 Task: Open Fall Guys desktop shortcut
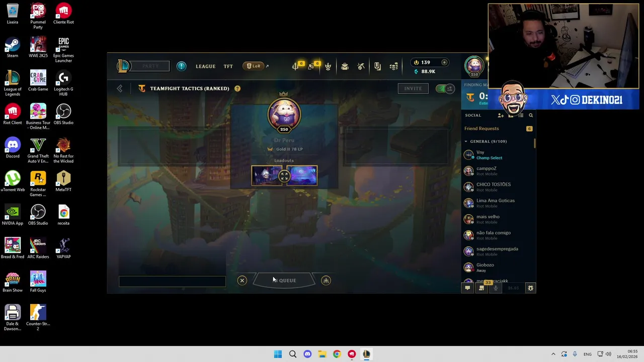tap(38, 283)
